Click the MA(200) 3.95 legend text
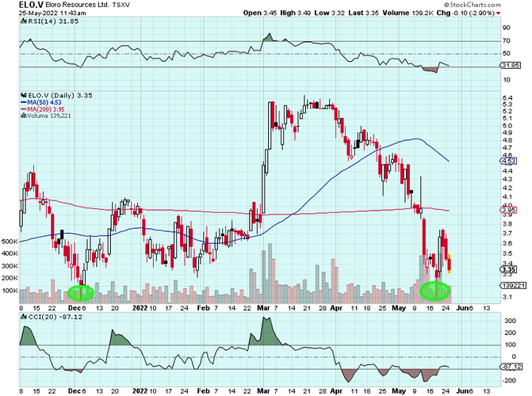 pyautogui.click(x=46, y=109)
